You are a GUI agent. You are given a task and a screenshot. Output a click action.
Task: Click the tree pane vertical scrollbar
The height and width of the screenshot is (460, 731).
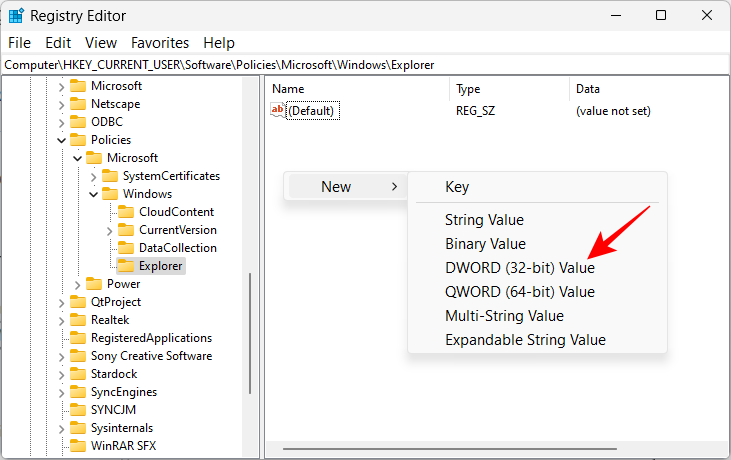tap(250, 330)
